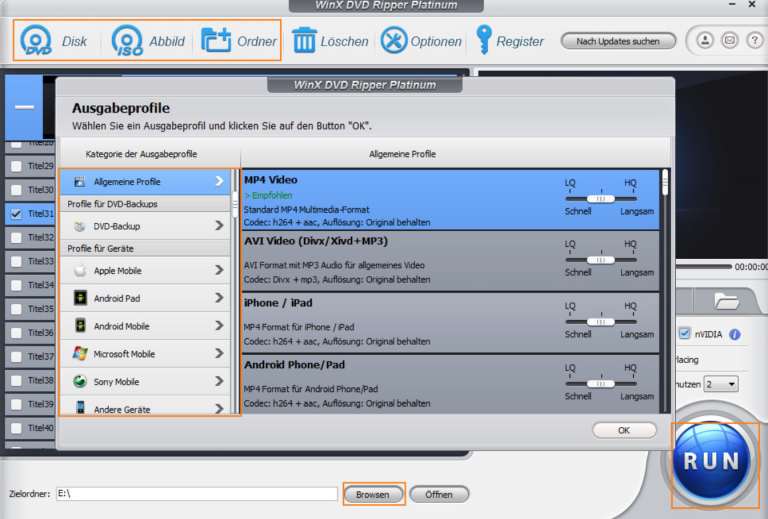This screenshot has height=519, width=768.
Task: Expand the DVD-Backup category
Action: [x=219, y=226]
